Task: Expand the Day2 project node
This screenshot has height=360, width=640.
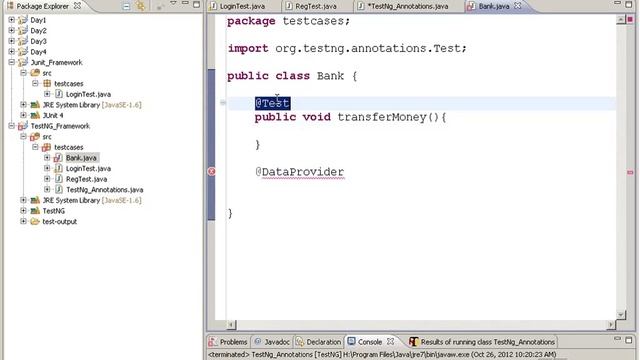Action: [x=11, y=31]
